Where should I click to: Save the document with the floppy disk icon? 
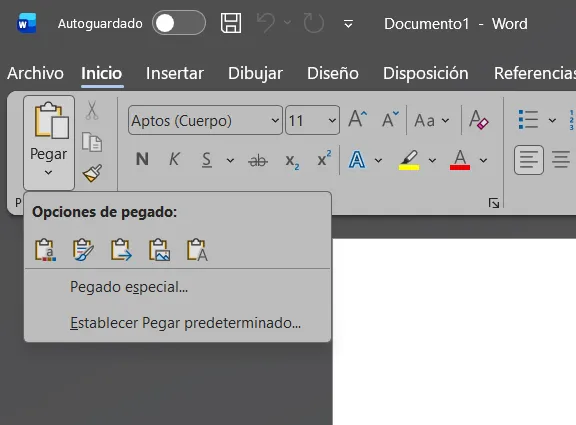[x=231, y=23]
